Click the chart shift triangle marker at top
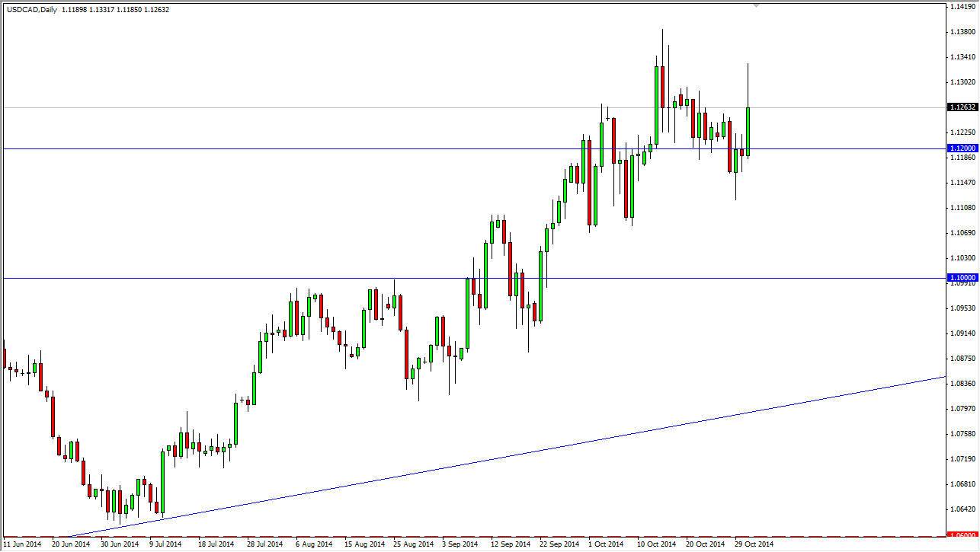Viewport: 980px width, 552px height. tap(757, 6)
